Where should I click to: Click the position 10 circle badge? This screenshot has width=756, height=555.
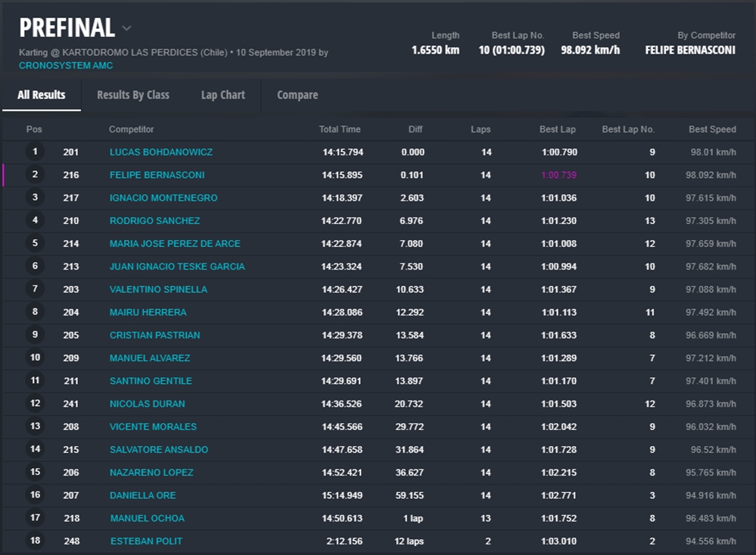[35, 358]
